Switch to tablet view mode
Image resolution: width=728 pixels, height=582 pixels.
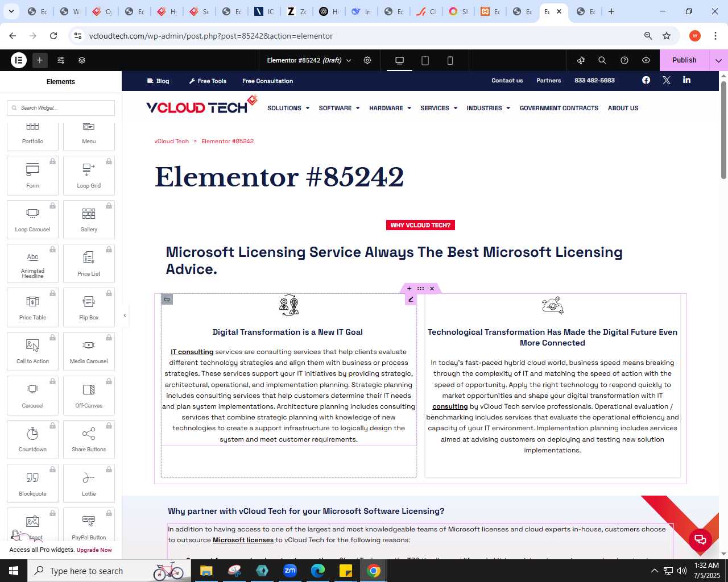tap(425, 60)
